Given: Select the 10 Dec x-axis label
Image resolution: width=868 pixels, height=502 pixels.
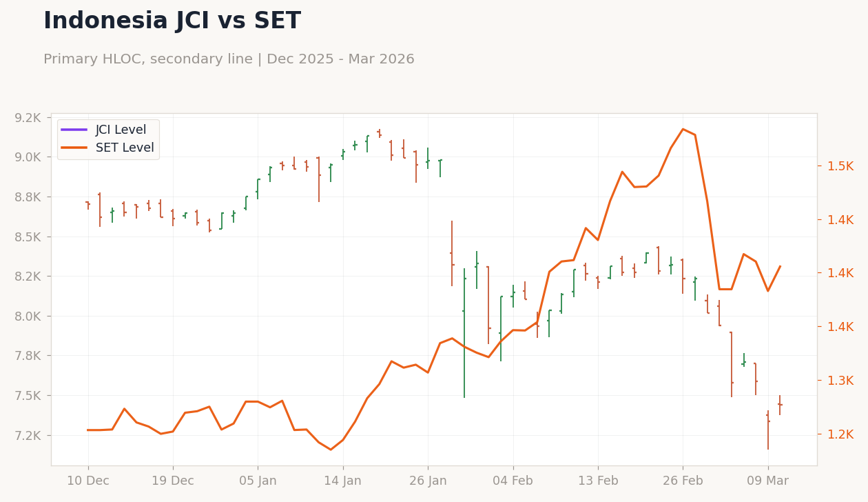Looking at the screenshot, I should 88,481.
